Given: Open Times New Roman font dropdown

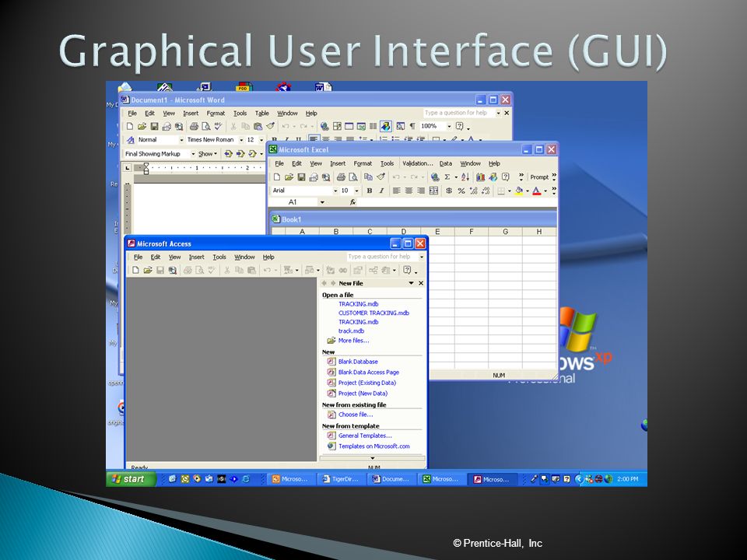Looking at the screenshot, I should coord(241,140).
